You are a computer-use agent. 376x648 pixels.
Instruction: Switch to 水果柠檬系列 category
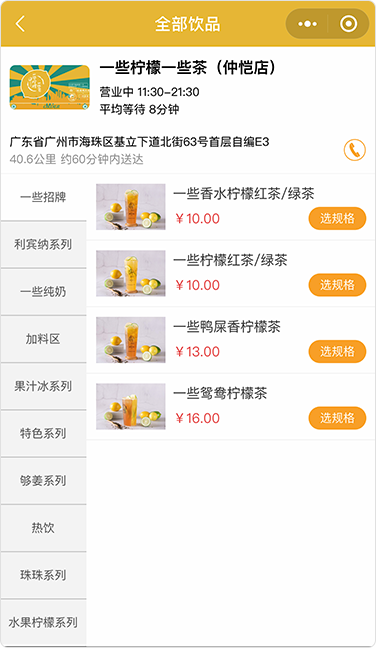click(x=43, y=622)
